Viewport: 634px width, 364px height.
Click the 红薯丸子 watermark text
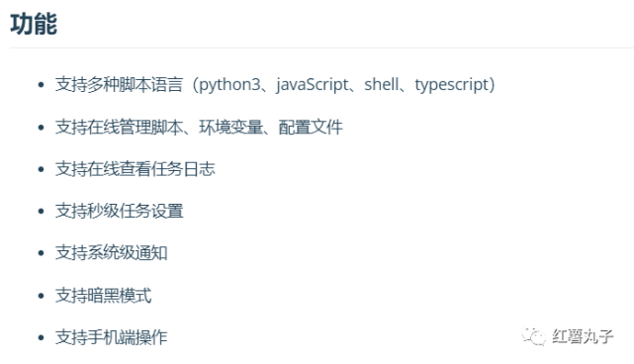click(583, 336)
